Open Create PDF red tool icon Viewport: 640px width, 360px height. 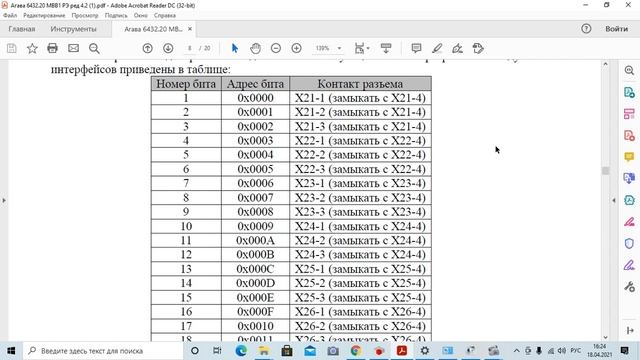(x=629, y=135)
